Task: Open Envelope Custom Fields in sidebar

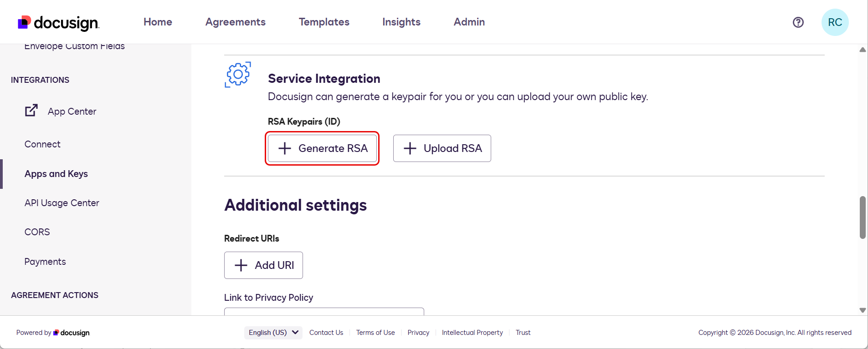Action: 74,46
